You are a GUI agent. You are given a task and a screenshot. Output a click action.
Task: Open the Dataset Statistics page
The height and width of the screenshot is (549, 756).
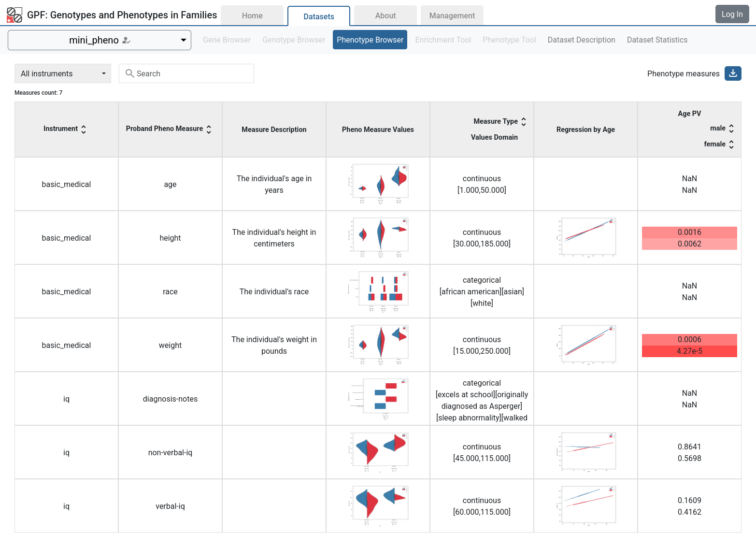[656, 40]
